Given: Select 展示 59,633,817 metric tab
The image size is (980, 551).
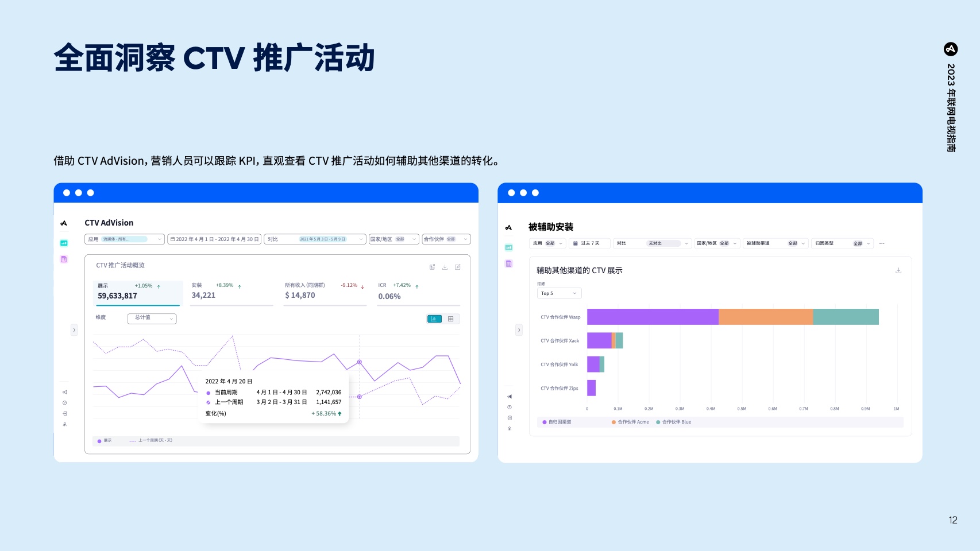Looking at the screenshot, I should pyautogui.click(x=138, y=293).
